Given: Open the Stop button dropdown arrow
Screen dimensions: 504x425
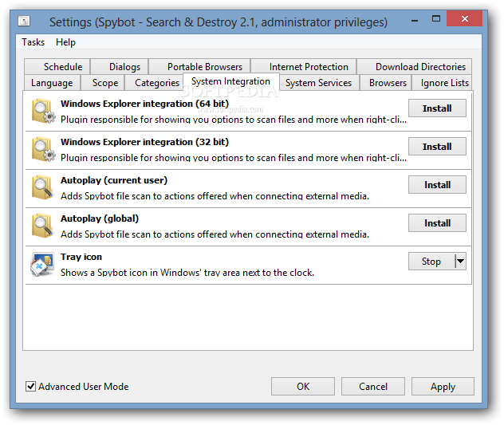Looking at the screenshot, I should (x=461, y=262).
